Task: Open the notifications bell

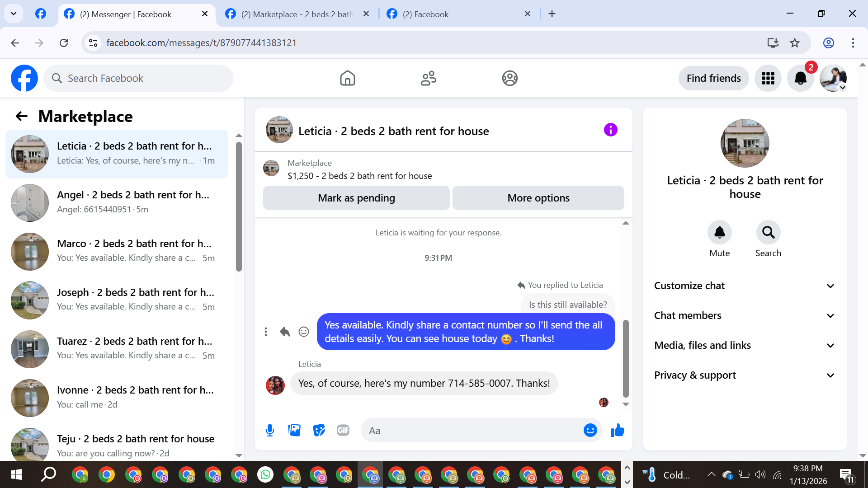Action: coord(800,78)
